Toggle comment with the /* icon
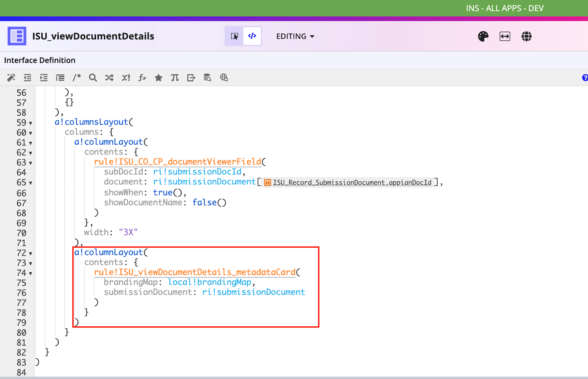The image size is (588, 379). [76, 78]
